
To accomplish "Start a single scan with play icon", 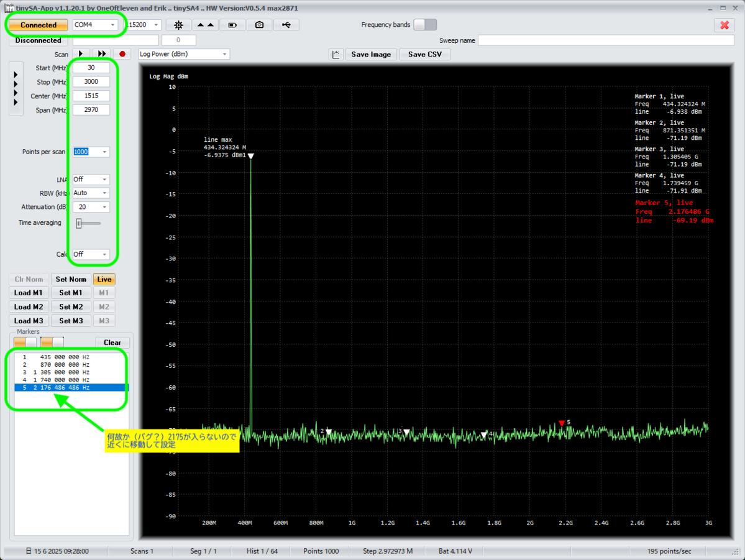I will 81,54.
